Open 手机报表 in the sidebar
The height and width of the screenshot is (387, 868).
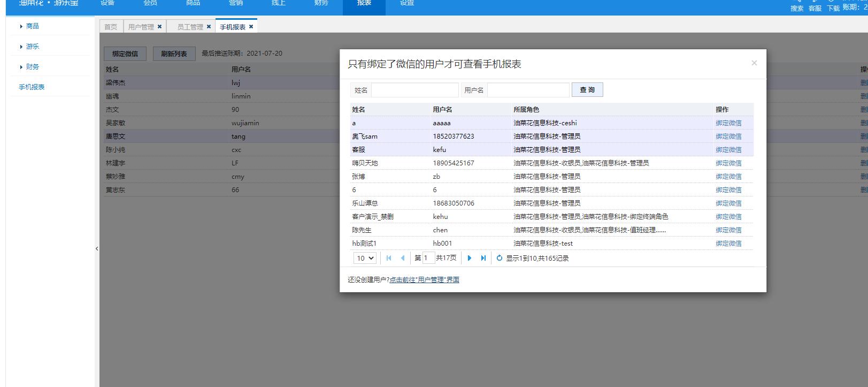[x=32, y=87]
